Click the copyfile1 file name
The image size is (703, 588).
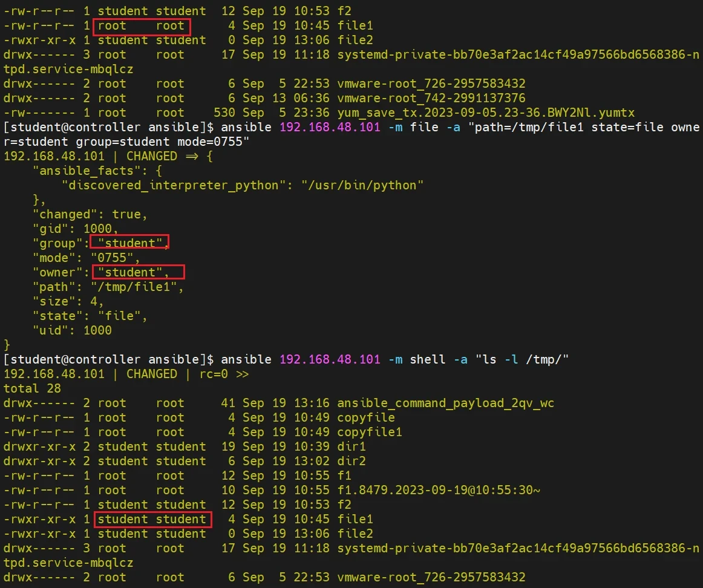[369, 432]
